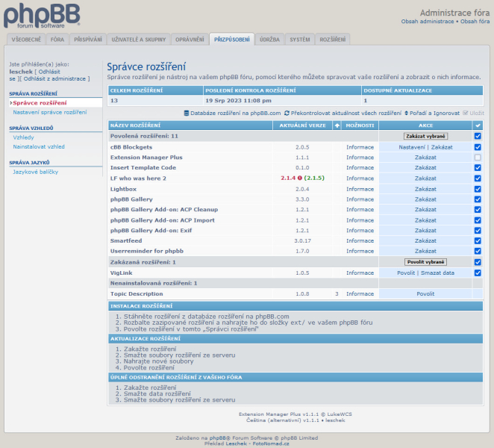
Task: Open Nastavení správce rozšíření sidebar link
Action: coord(50,112)
